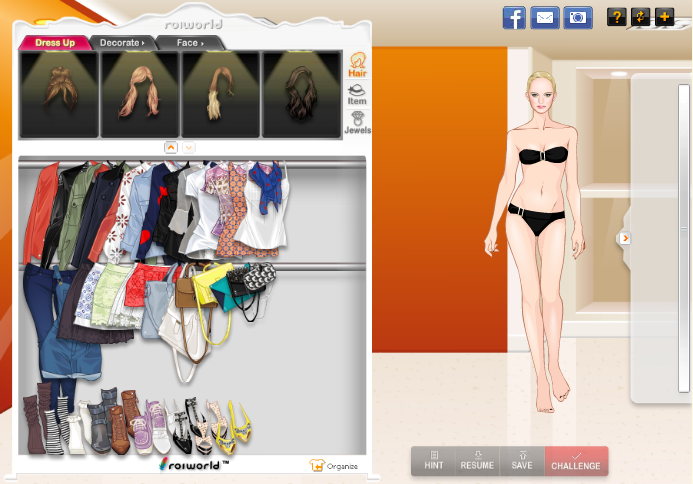The width and height of the screenshot is (693, 484).
Task: Select the Jewels ring category icon
Action: [x=357, y=123]
